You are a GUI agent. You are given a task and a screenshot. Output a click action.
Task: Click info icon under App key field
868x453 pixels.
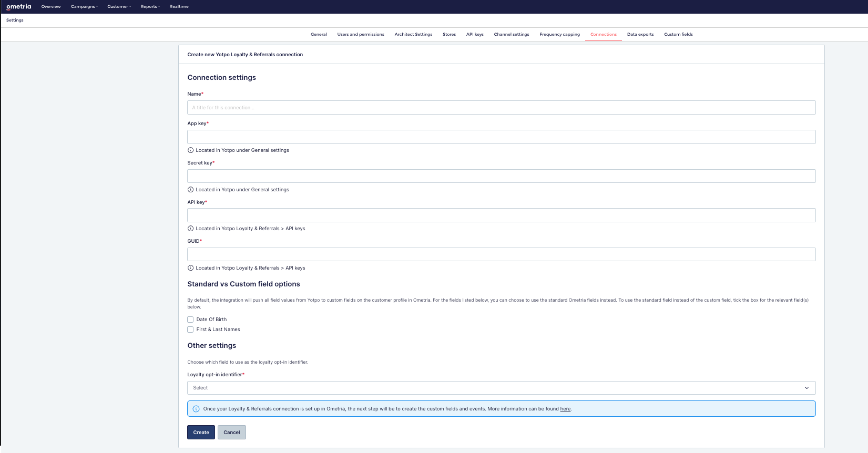click(190, 150)
